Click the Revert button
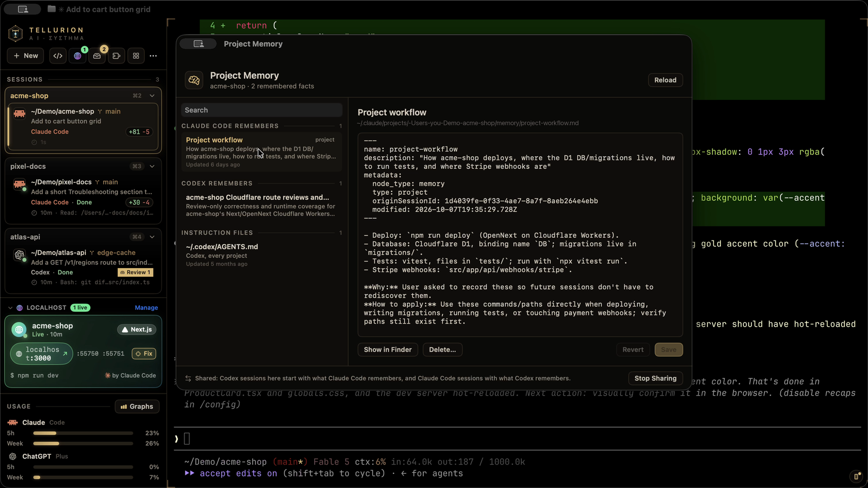This screenshot has height=488, width=868. pos(633,350)
